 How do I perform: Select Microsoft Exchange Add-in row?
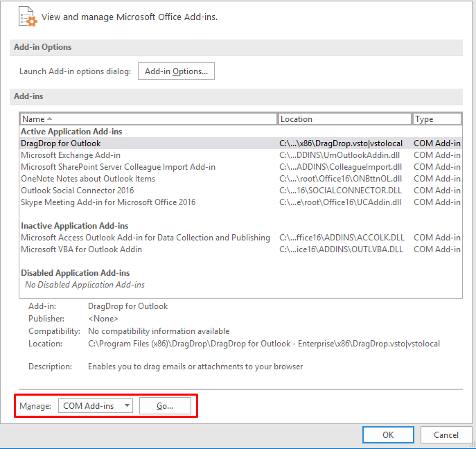[x=240, y=155]
